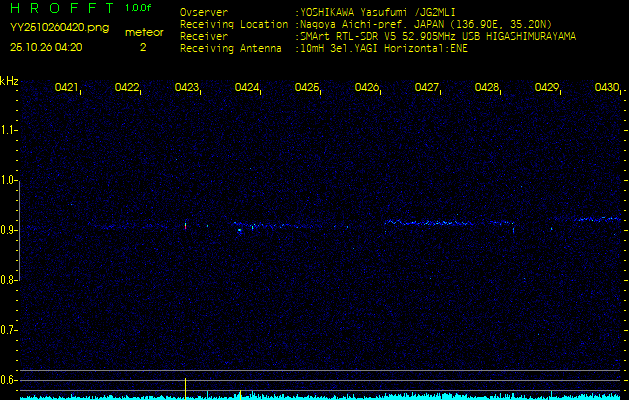Click the bright meteor echo near 0424
Viewport: 629px width, 400px height.
pos(240,229)
